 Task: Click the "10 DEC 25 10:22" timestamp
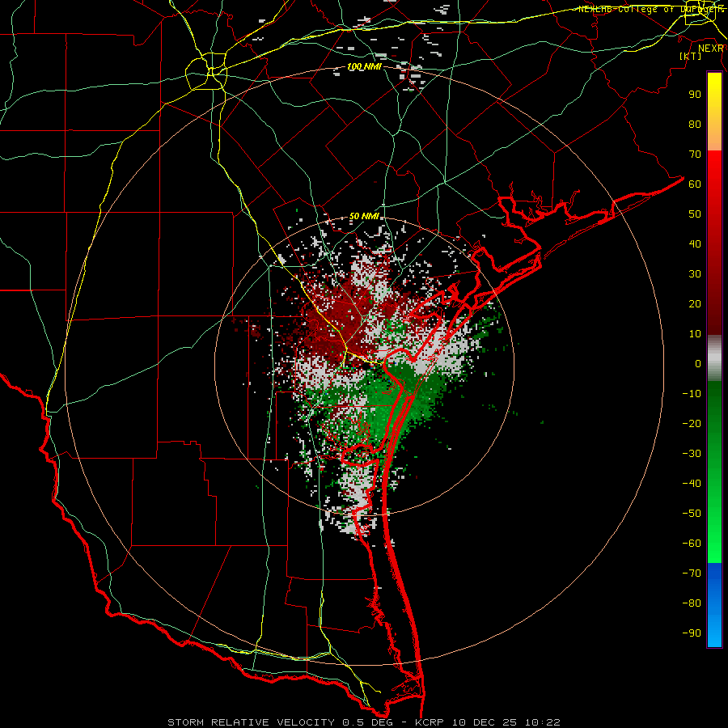tap(505, 722)
